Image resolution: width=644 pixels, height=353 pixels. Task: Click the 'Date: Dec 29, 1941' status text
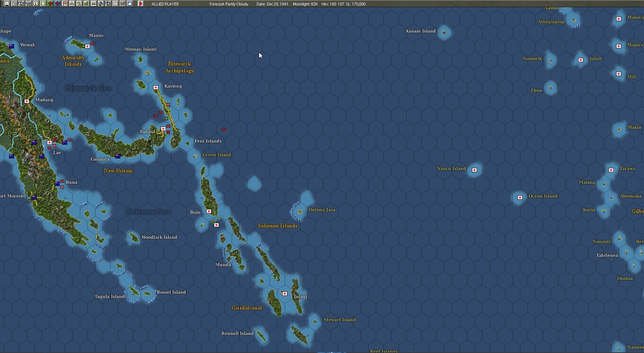point(272,4)
